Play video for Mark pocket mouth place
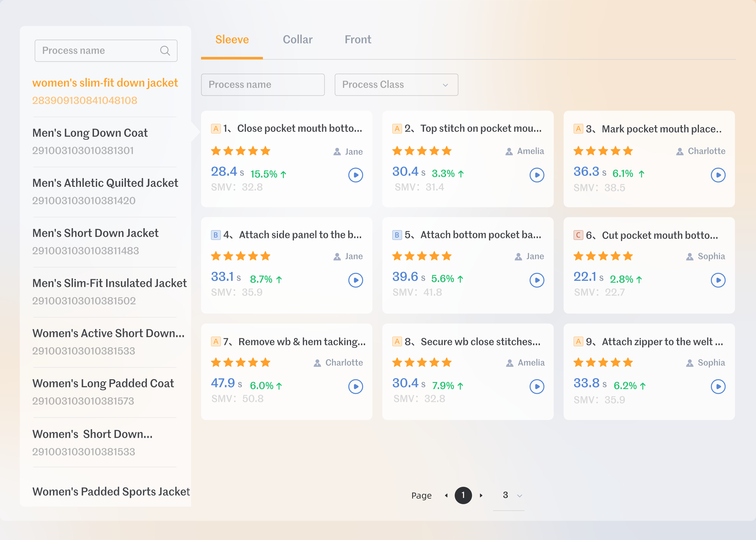Image resolution: width=756 pixels, height=540 pixels. point(718,175)
